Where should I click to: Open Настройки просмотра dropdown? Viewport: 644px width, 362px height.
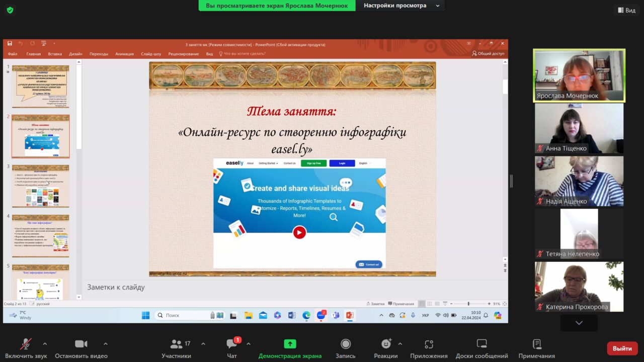(400, 6)
